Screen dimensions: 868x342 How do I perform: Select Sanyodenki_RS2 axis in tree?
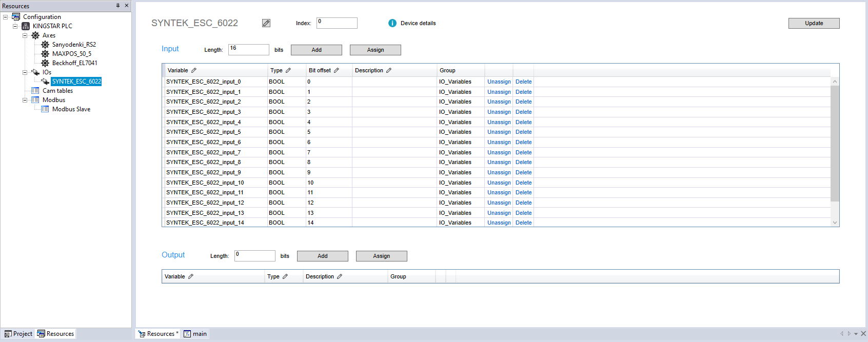(x=74, y=45)
